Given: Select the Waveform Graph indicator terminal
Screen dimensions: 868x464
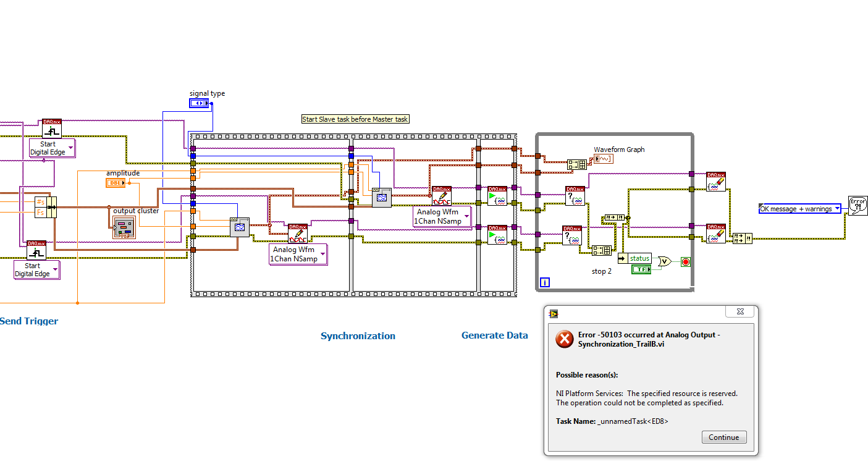Looking at the screenshot, I should (603, 159).
